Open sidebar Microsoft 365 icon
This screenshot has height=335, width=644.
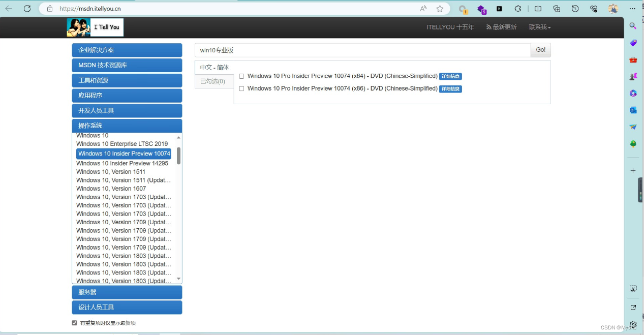(x=633, y=93)
